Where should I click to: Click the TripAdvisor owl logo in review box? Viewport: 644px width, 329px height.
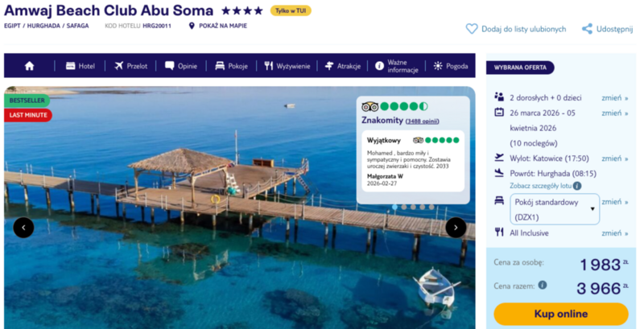tap(370, 107)
